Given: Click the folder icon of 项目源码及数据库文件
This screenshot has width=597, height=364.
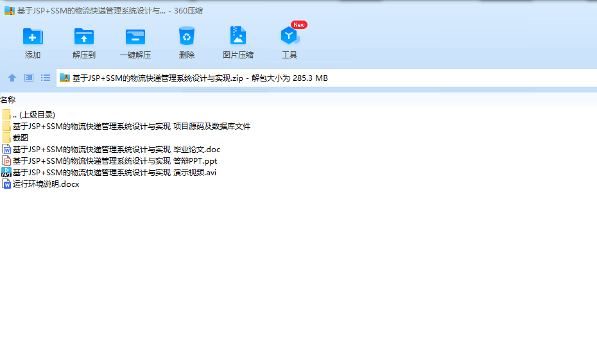Looking at the screenshot, I should (6, 126).
